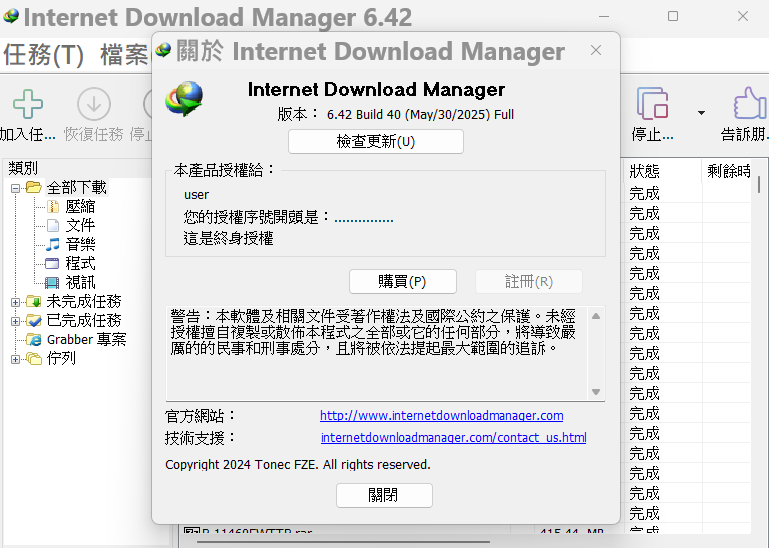Click the Add task plus icon
Viewport: 769px width, 548px height.
[27, 104]
